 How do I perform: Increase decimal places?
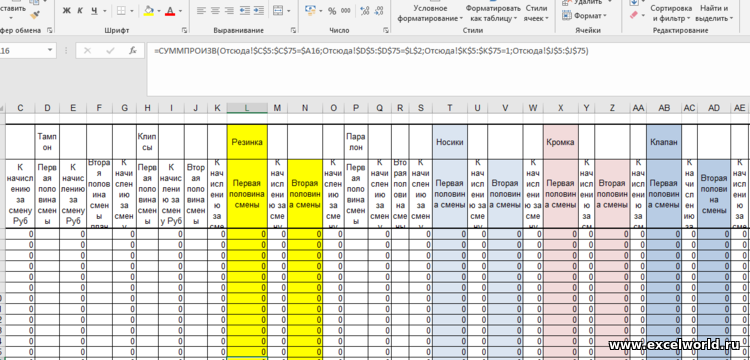(x=364, y=11)
